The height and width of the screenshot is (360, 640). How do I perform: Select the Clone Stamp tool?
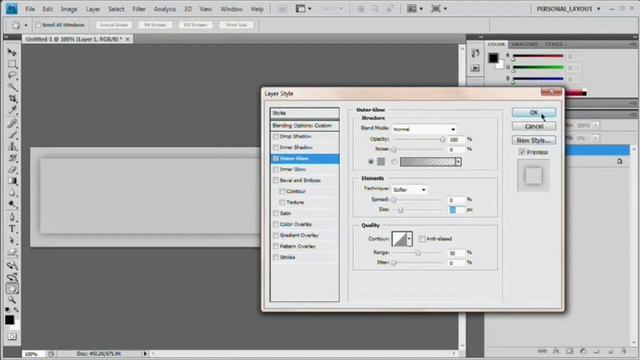pos(12,146)
